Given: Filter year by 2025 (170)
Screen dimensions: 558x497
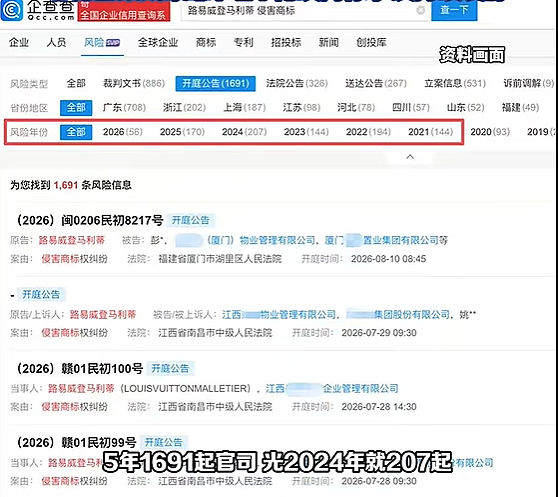Looking at the screenshot, I should coord(182,132).
